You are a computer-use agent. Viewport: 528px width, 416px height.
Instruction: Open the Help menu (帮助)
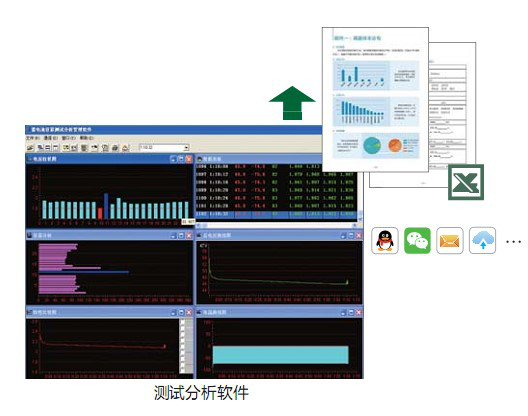(x=87, y=138)
